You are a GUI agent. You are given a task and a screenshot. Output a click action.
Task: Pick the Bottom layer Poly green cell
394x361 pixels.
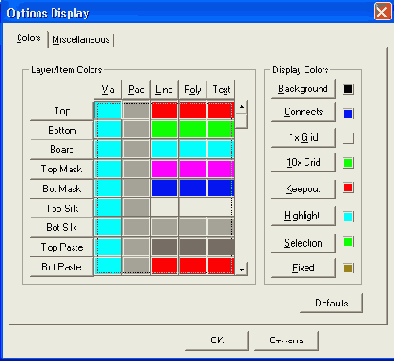[x=193, y=129]
